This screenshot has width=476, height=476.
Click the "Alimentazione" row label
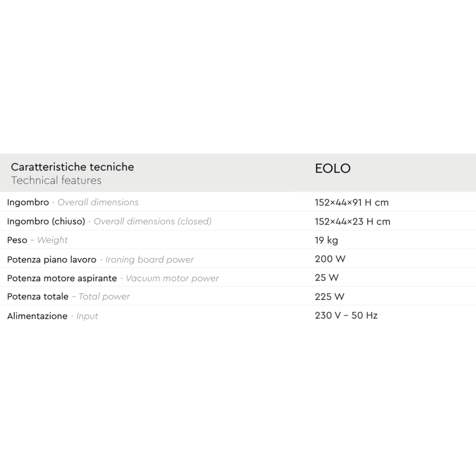coord(37,316)
